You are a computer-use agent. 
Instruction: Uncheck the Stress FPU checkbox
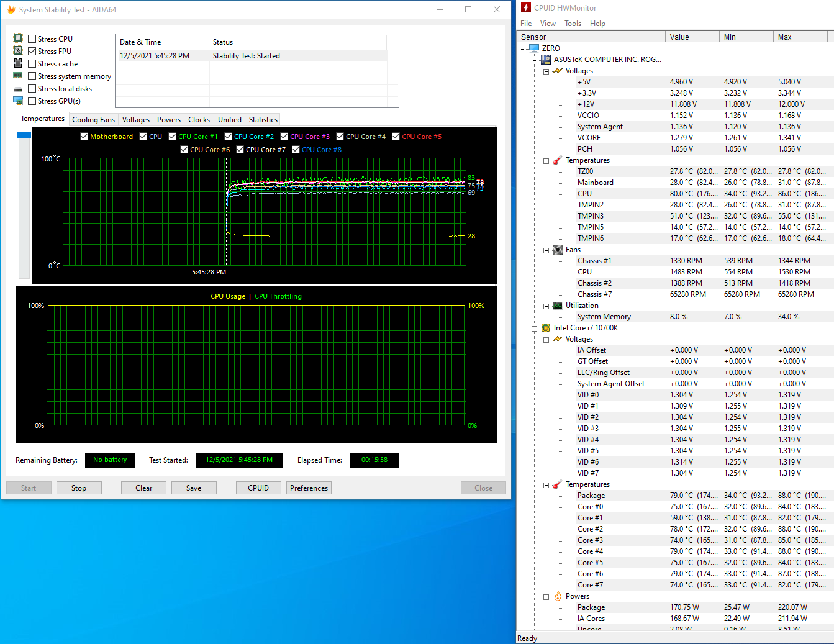[x=32, y=51]
